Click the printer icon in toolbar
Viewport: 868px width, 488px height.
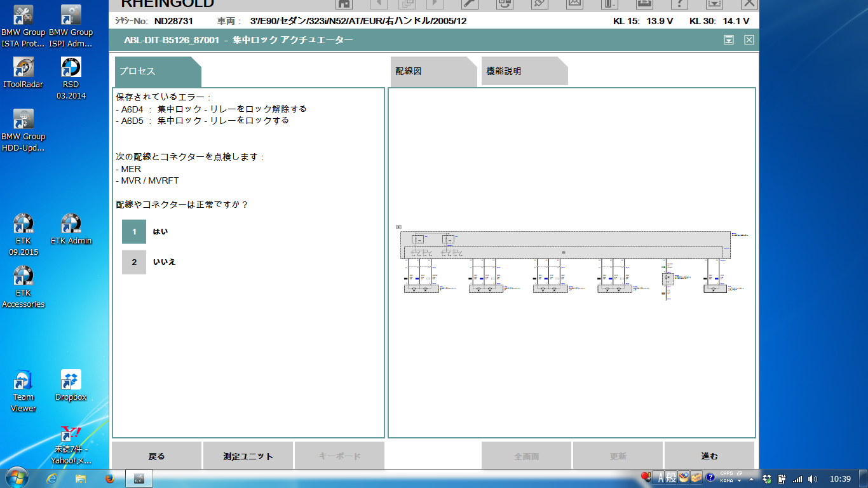point(644,3)
